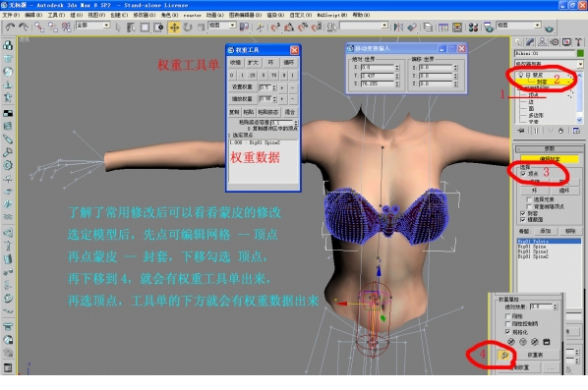588x390 pixels.
Task: Switch to the Hierarchy command panel tab
Action: 542,42
